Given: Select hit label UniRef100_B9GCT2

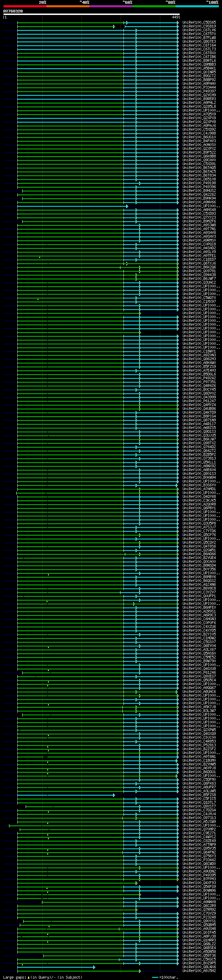Looking at the screenshot, I should pyautogui.click(x=199, y=76).
